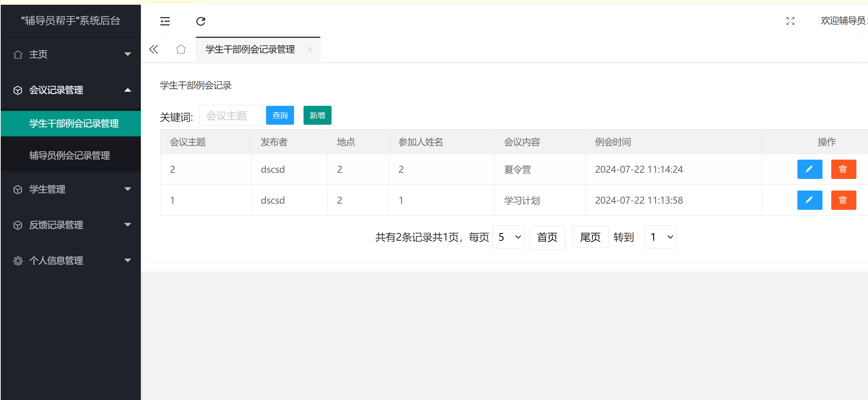Switch to the 学生干部例会记录管理 tab
The image size is (868, 400).
coord(250,49)
